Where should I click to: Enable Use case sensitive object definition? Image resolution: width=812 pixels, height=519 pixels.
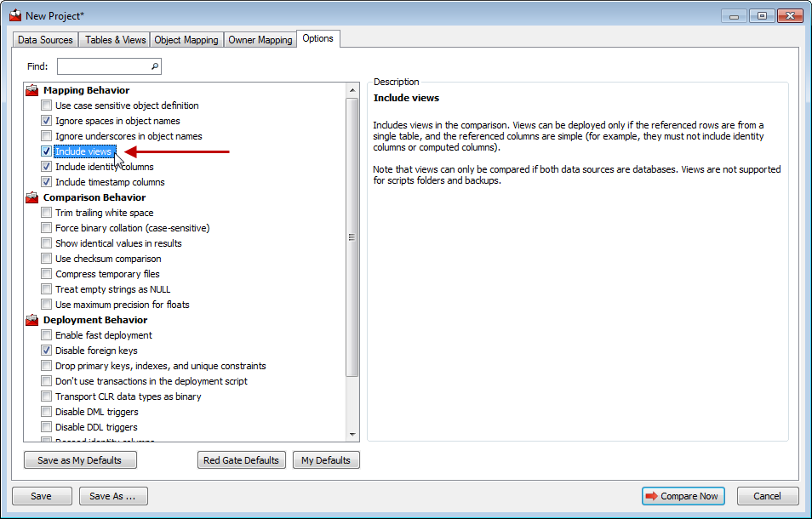coord(47,106)
